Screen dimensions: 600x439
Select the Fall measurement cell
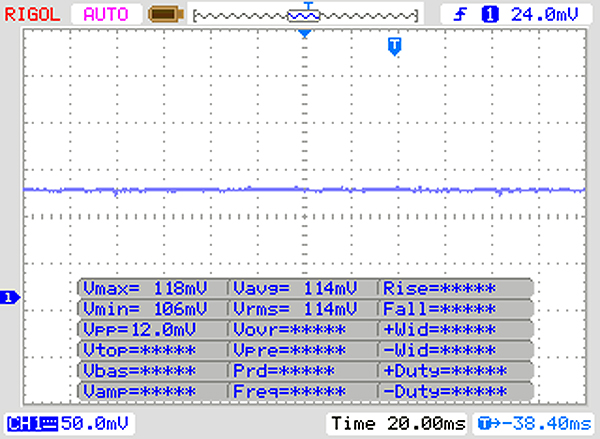pyautogui.click(x=455, y=308)
